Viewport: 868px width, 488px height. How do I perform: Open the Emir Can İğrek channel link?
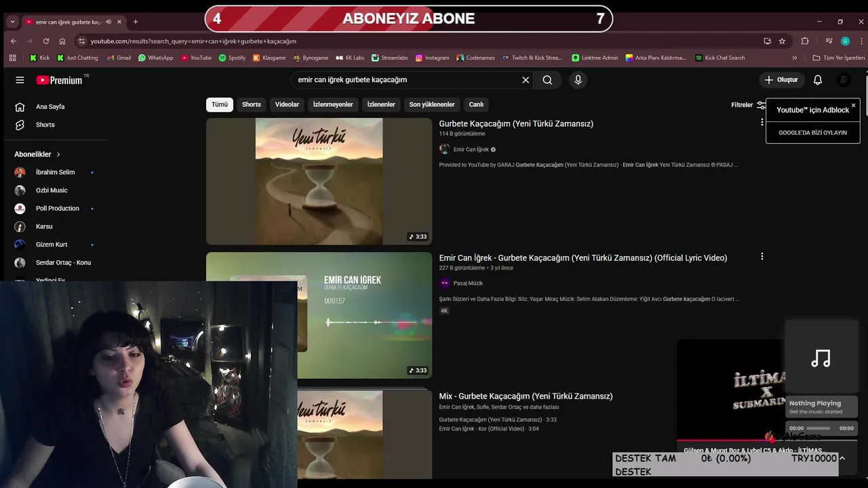471,149
